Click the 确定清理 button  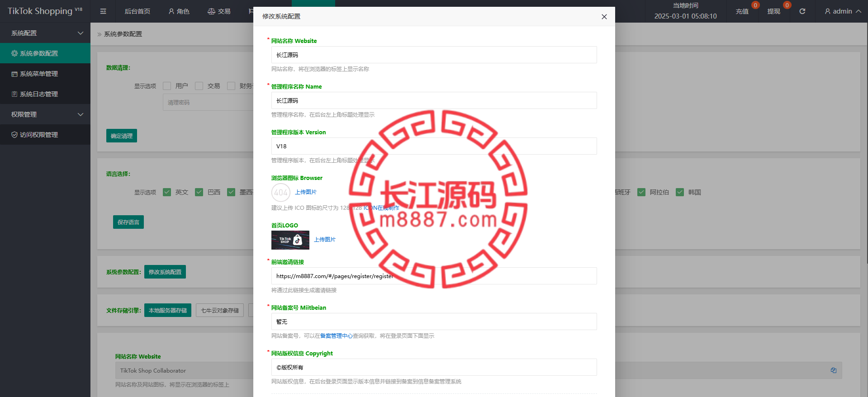pyautogui.click(x=122, y=136)
